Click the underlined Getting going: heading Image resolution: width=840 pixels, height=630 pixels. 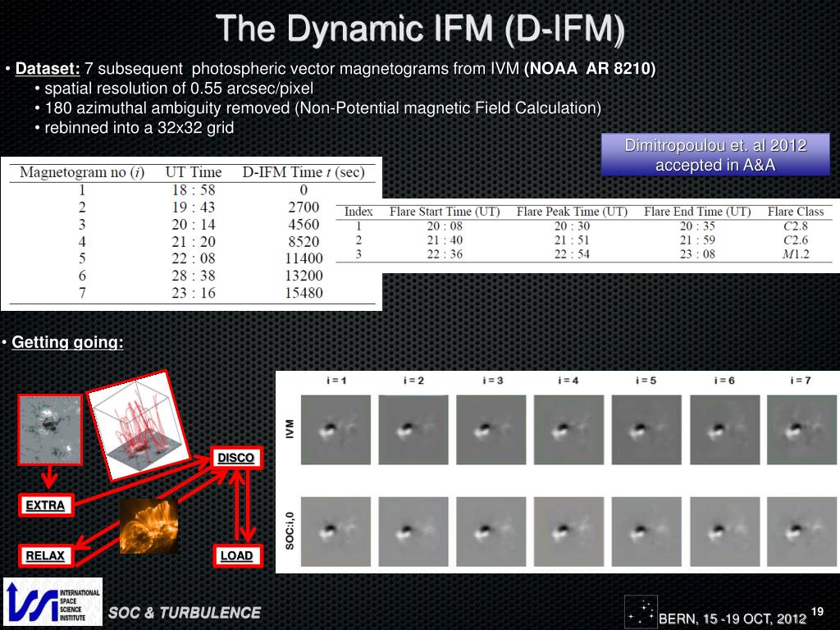67,342
